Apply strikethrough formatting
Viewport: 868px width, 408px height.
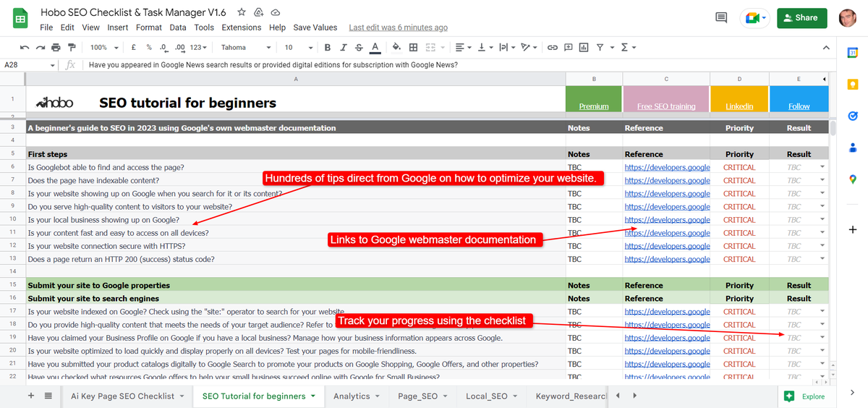coord(359,48)
